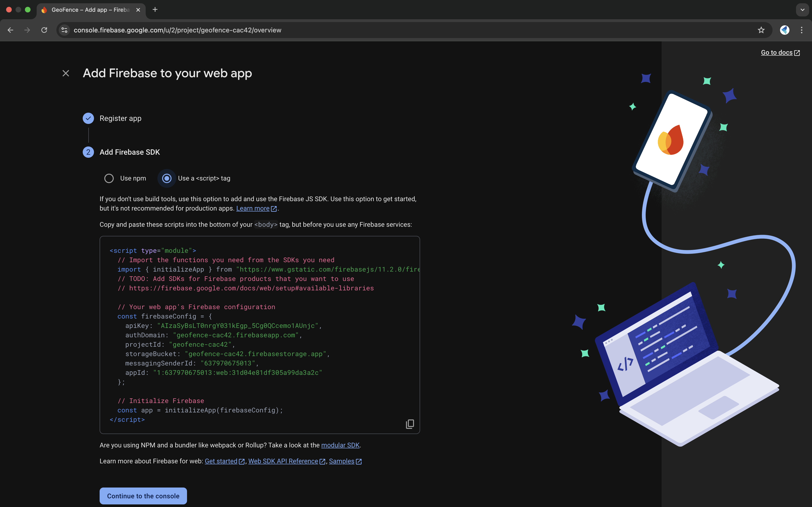Open a new browser tab

point(155,10)
